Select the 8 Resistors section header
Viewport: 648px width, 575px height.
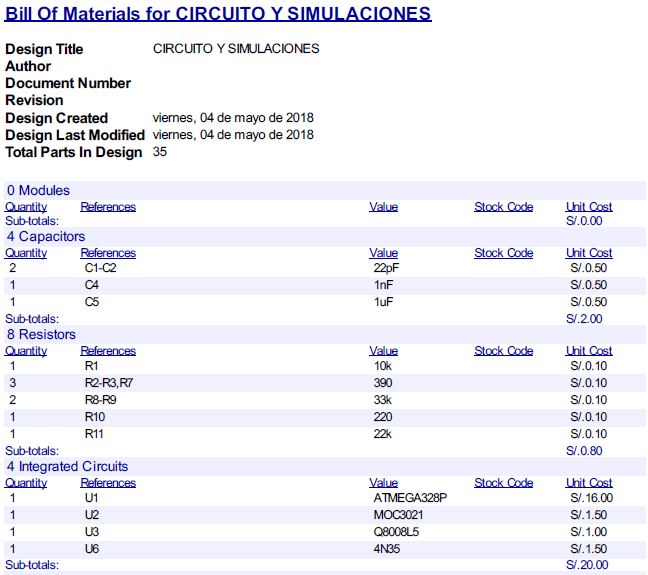41,334
